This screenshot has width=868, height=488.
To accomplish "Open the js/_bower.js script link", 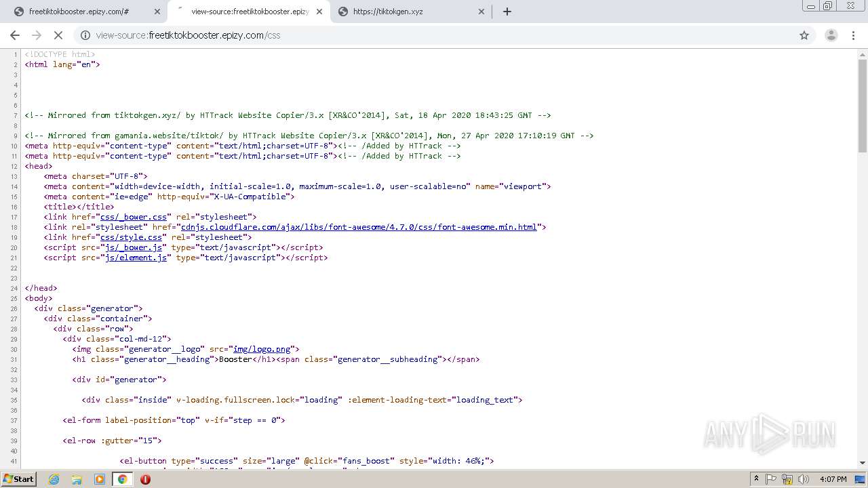I will 134,247.
